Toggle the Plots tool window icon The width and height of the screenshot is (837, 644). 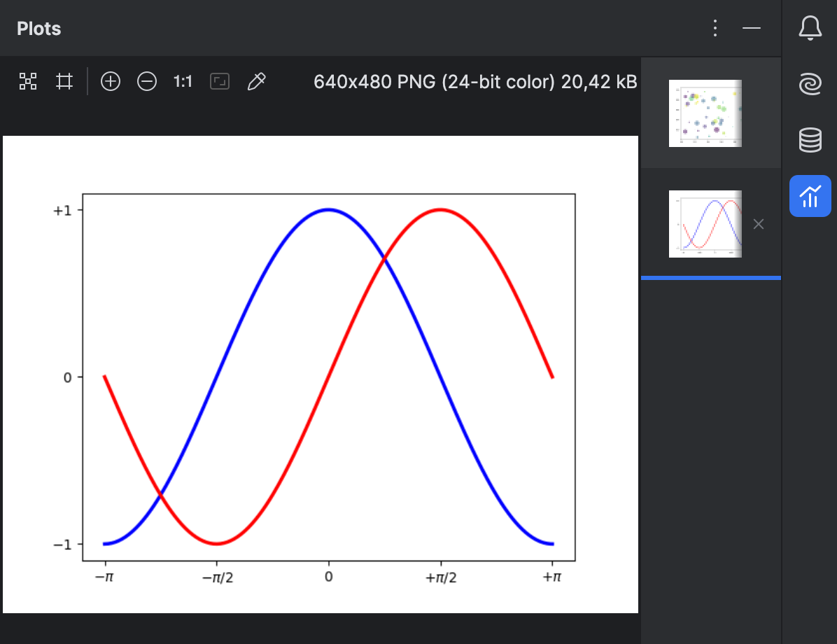click(810, 196)
